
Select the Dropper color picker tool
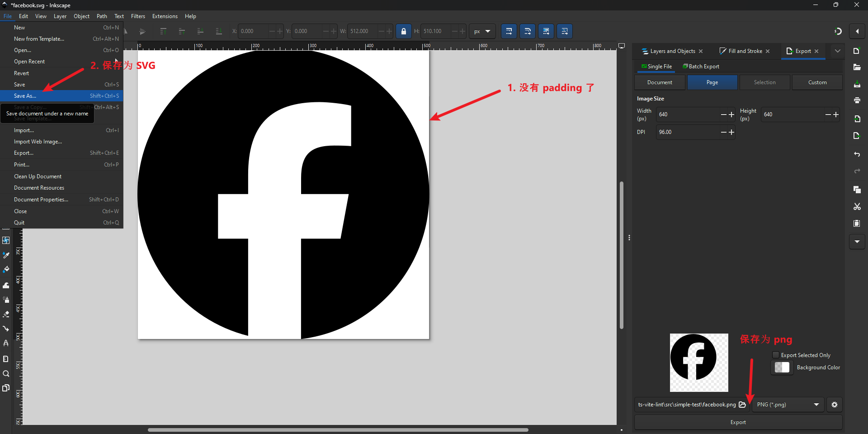(6, 255)
